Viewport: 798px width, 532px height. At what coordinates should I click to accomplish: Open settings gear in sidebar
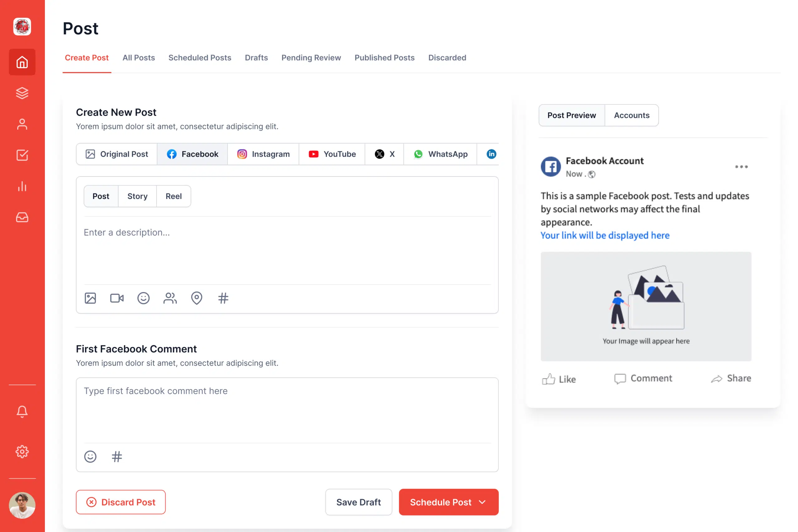coord(22,452)
